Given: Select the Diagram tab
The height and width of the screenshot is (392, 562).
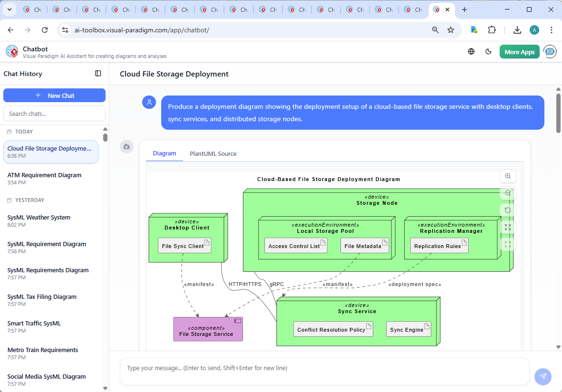Looking at the screenshot, I should point(165,153).
